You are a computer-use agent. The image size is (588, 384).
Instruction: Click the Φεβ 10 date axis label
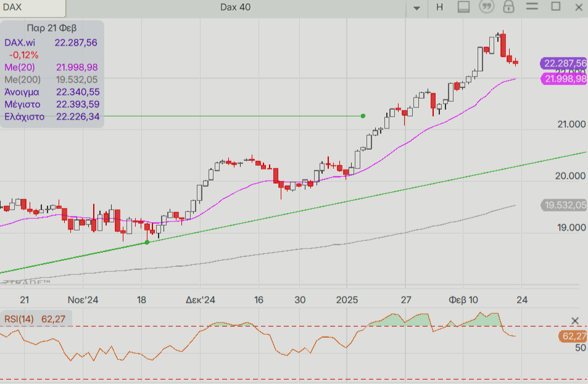pos(463,300)
